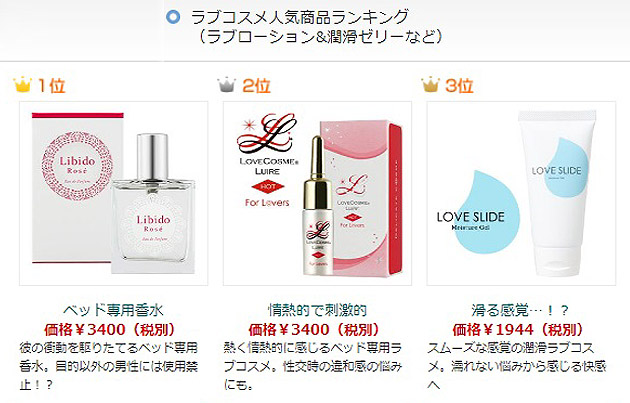The width and height of the screenshot is (630, 403).
Task: Click the Libido Rosé perfume description text
Action: pos(109,366)
